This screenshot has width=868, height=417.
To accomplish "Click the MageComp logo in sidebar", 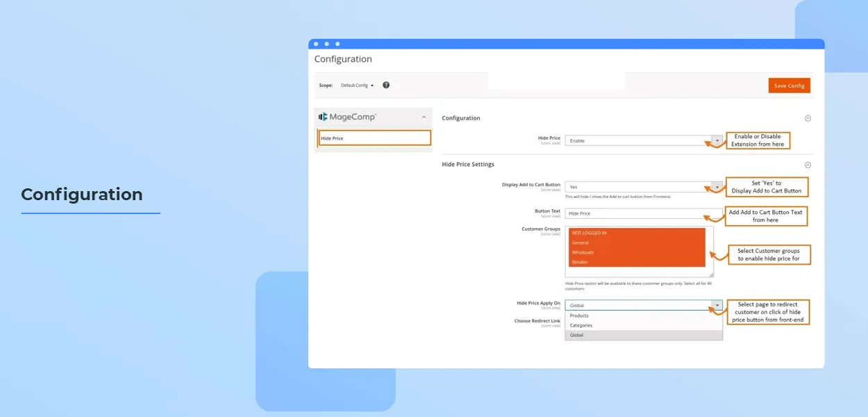I will click(x=348, y=117).
